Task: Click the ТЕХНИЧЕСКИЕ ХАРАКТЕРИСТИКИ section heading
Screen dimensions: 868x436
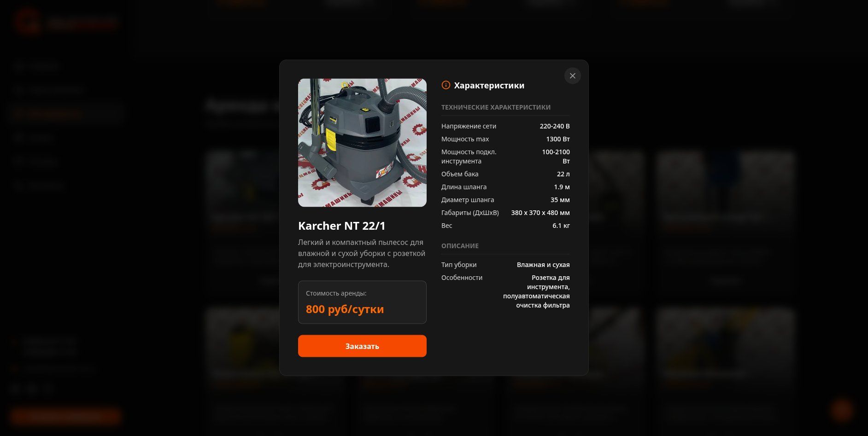Action: 496,107
